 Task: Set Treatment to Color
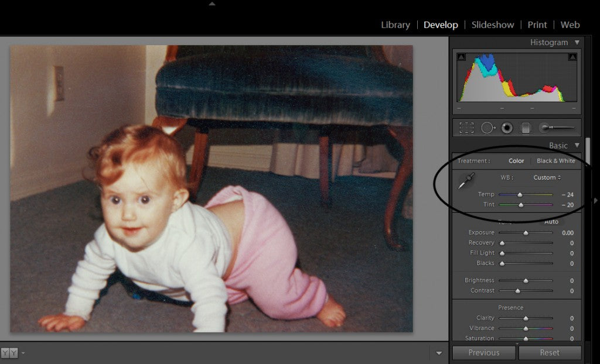[x=516, y=161]
